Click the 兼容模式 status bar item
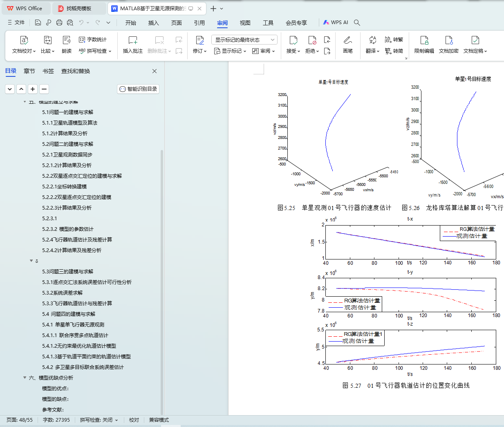This screenshot has width=504, height=427. [159, 420]
